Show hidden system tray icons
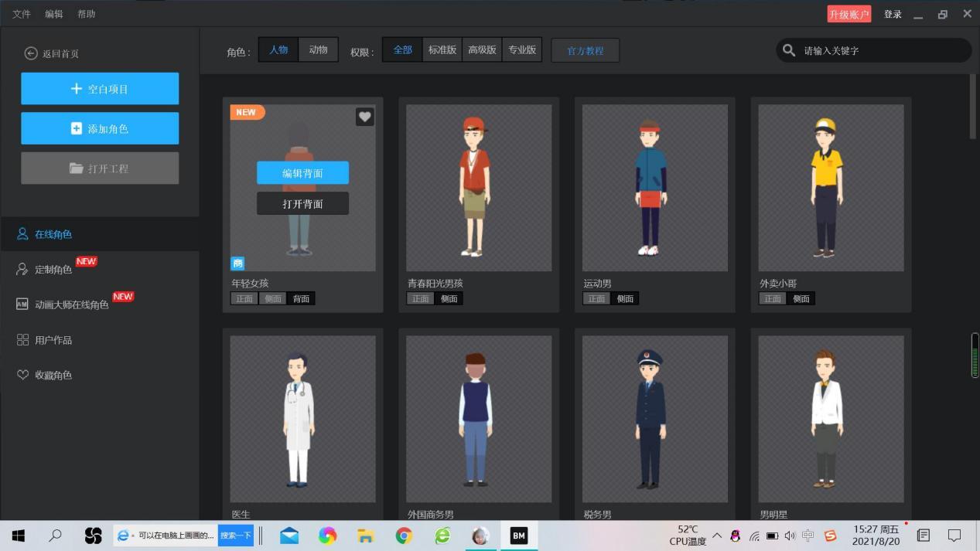This screenshot has width=980, height=551. [x=717, y=536]
